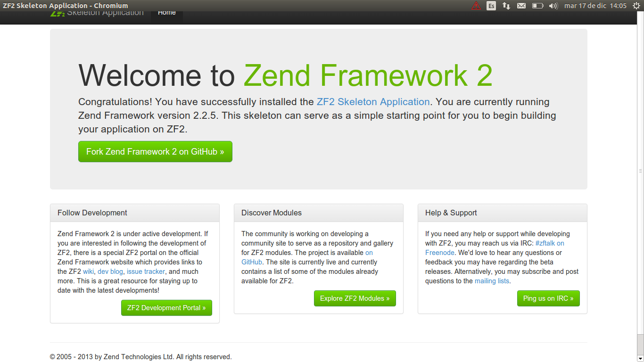Open the "mailing lists" link
The width and height of the screenshot is (644, 362).
point(492,281)
